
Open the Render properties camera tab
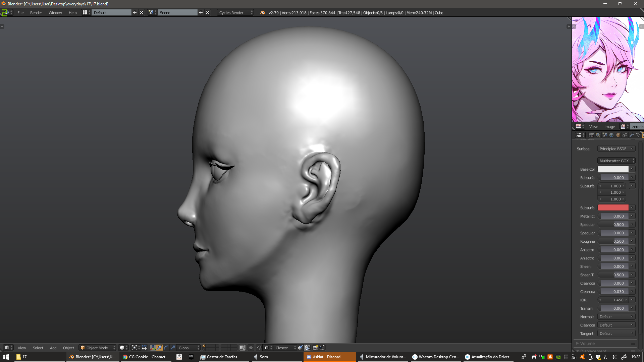(591, 135)
